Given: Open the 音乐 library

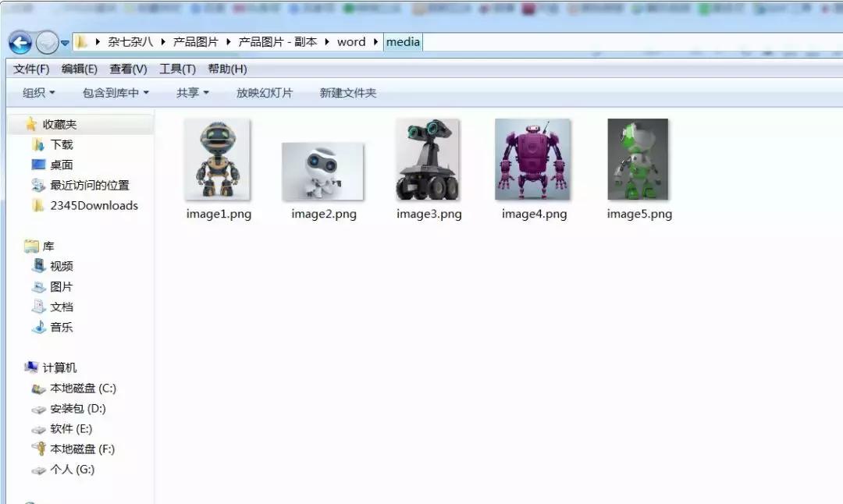Looking at the screenshot, I should click(x=60, y=327).
